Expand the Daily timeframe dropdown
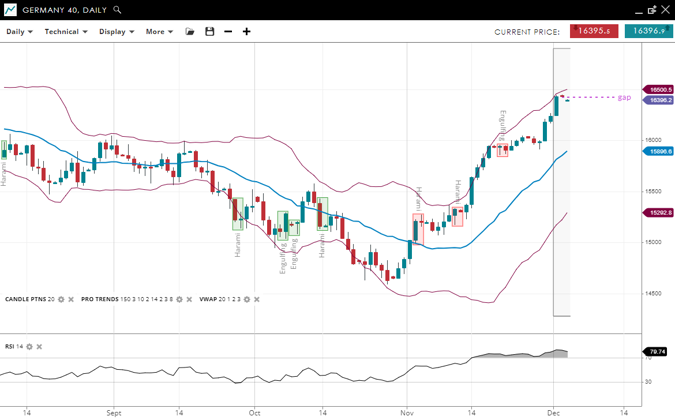Viewport: 675px width, 420px height. (20, 32)
